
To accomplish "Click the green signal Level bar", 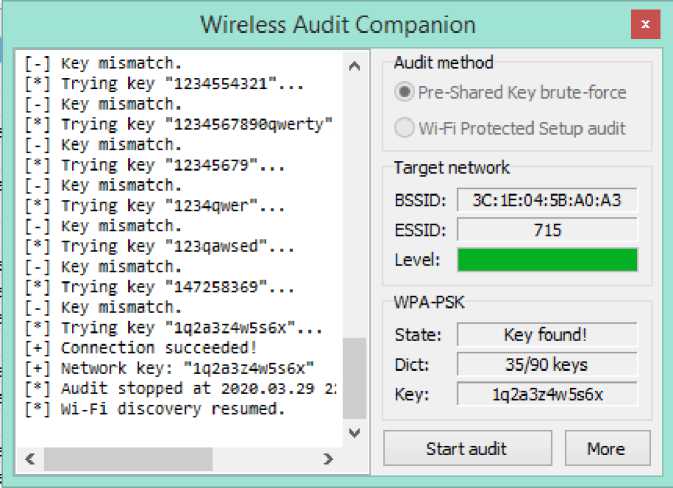I will 547,260.
